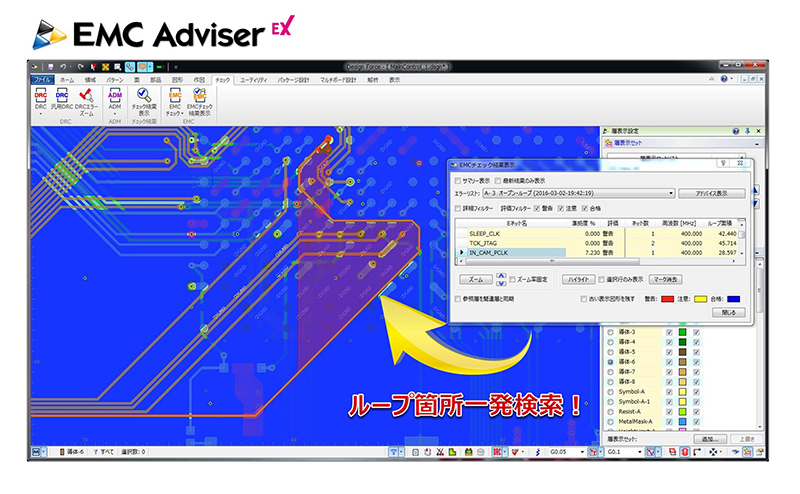Redo the action in quick toolbar
800x494 pixels.
coord(81,67)
